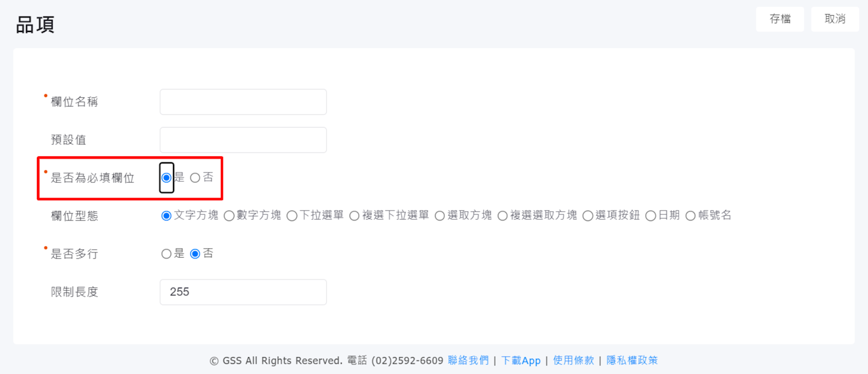Choose 文字方塊 field type
868x374 pixels.
167,216
